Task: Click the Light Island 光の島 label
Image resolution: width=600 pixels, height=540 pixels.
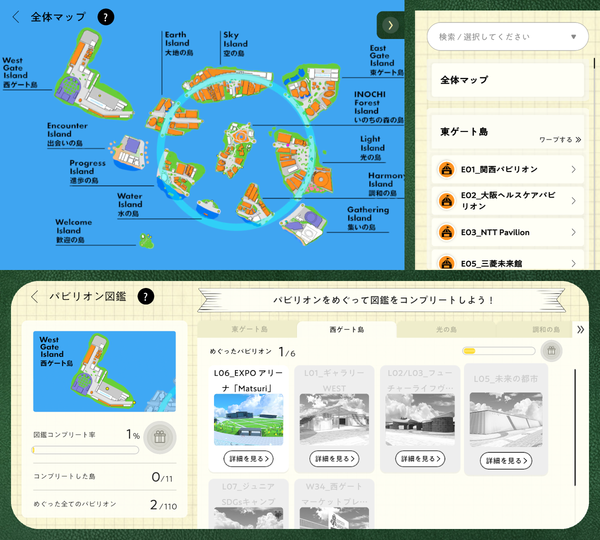Action: tap(372, 148)
